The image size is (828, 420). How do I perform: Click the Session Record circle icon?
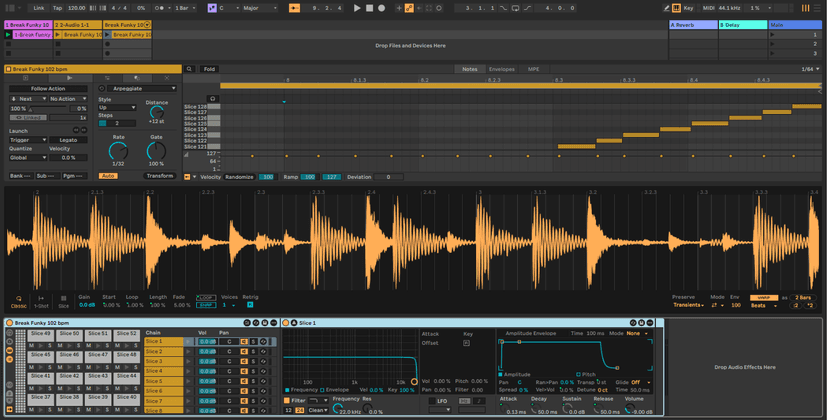coord(439,8)
